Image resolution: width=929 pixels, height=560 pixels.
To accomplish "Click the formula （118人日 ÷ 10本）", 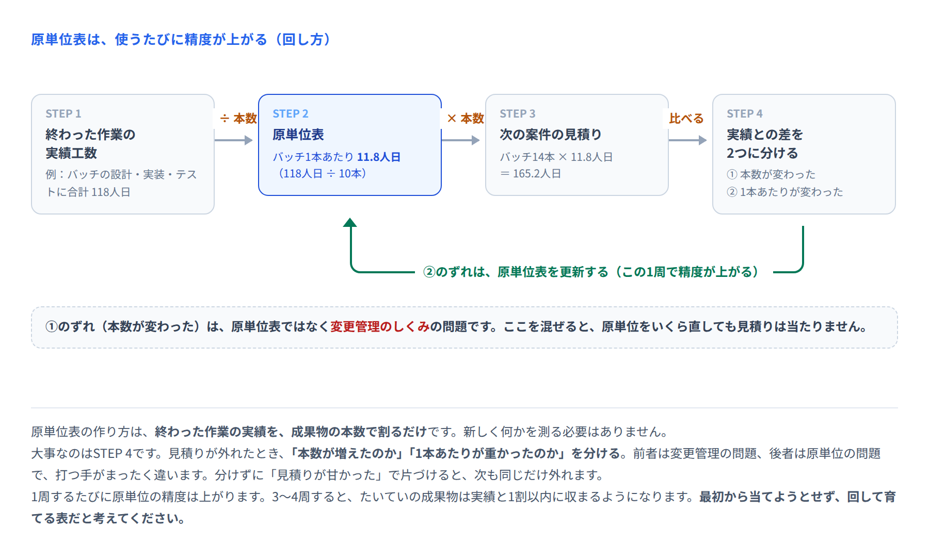I will [x=323, y=174].
